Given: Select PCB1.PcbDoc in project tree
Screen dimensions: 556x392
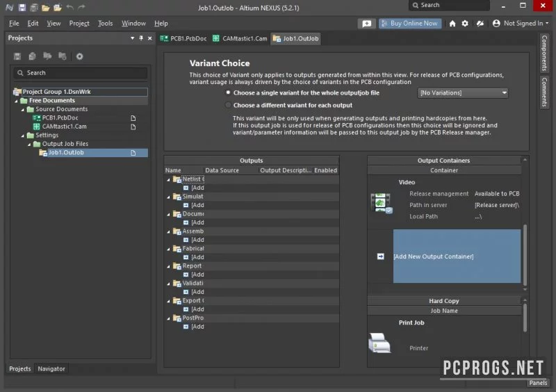Looking at the screenshot, I should (x=60, y=117).
